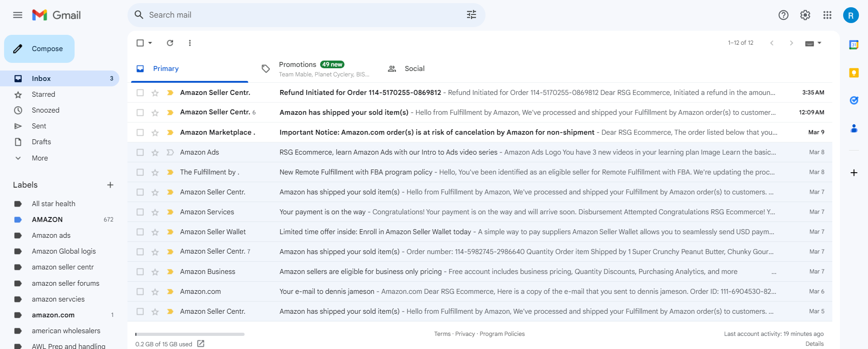Toggle importance marker on Amazon Marketplace email

click(170, 132)
